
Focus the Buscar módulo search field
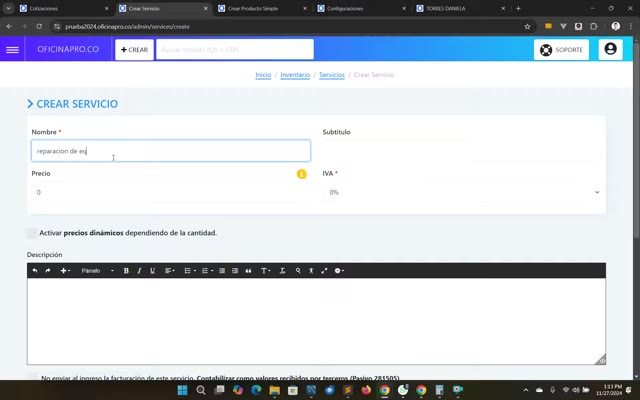coord(235,50)
